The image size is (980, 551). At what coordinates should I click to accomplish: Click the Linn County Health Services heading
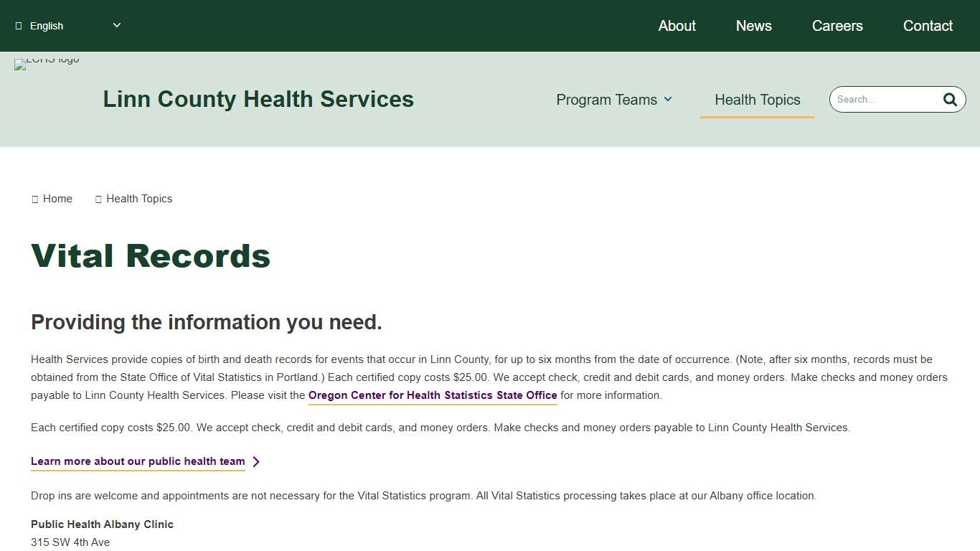[x=258, y=99]
